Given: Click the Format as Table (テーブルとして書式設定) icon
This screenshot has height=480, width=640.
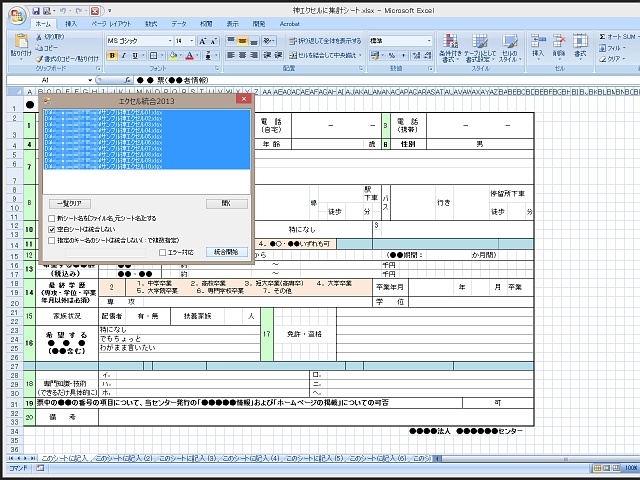Looking at the screenshot, I should coord(479,46).
